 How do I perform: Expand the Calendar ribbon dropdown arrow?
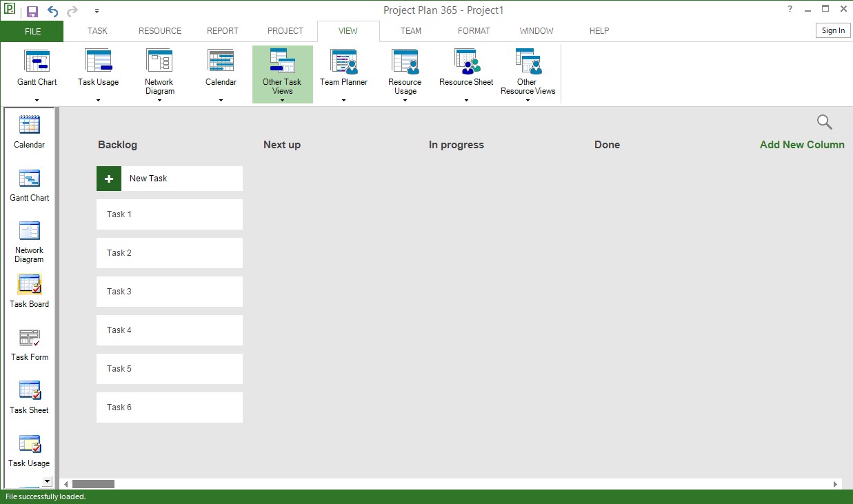[221, 101]
